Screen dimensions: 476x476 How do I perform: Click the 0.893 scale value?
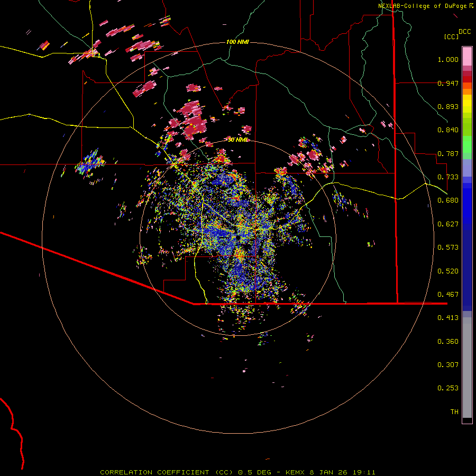(x=448, y=106)
